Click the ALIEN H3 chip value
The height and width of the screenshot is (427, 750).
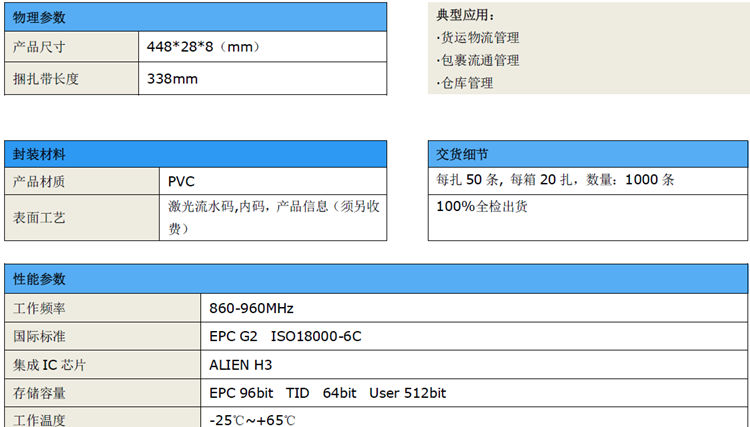click(241, 365)
